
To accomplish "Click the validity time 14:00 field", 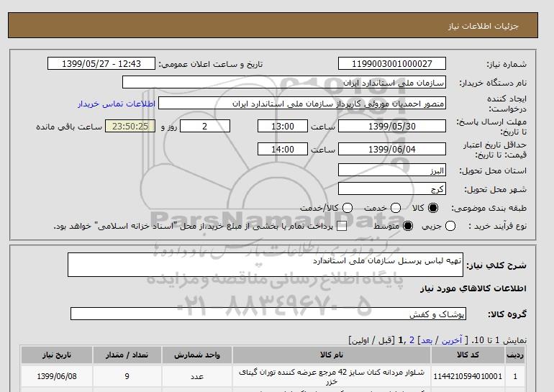I will click(x=283, y=149).
